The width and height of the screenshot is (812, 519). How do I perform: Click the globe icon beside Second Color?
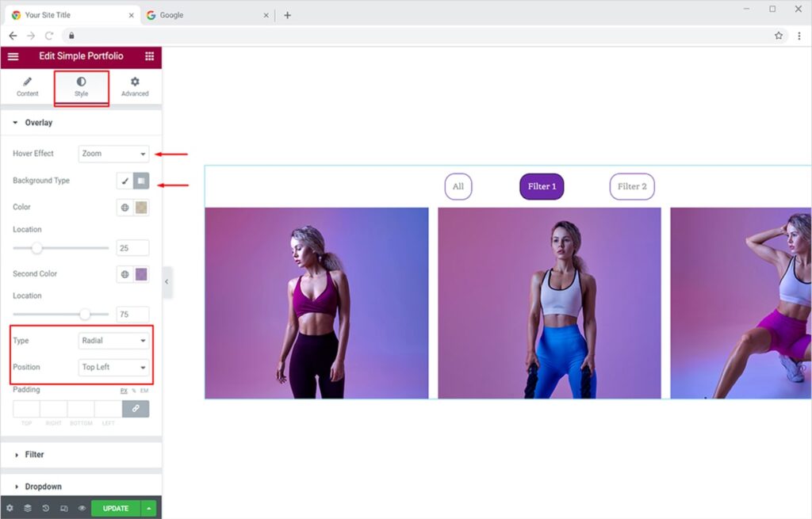[x=124, y=274]
